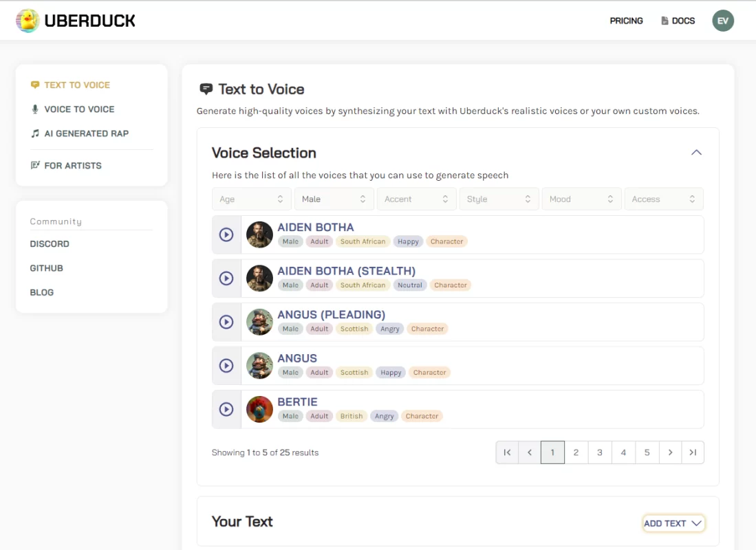Select results page 1

552,452
